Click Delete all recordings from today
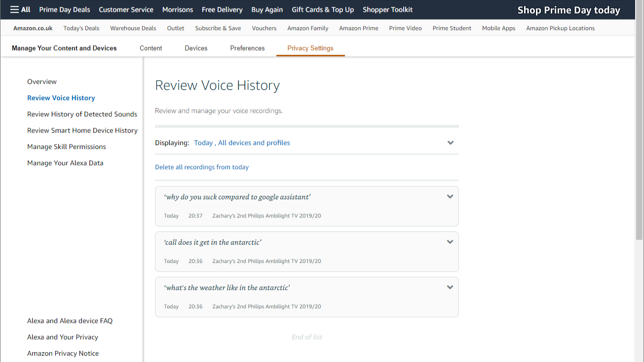This screenshot has height=362, width=644. pyautogui.click(x=201, y=167)
